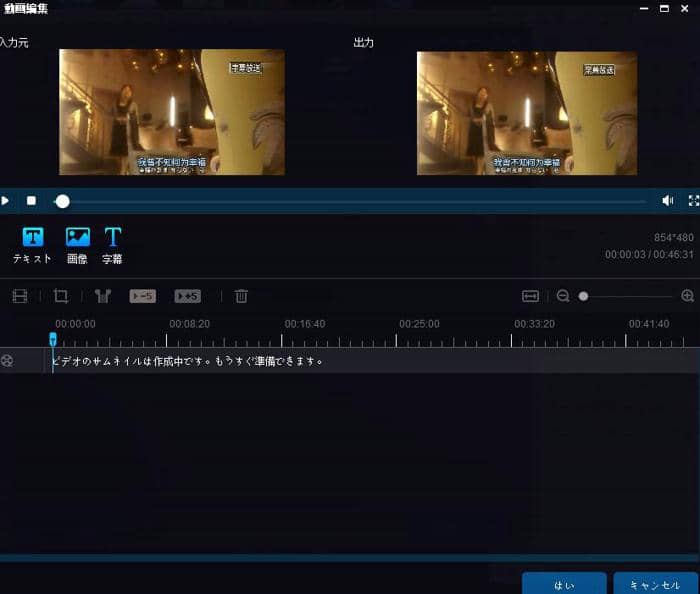Click the 00:41:40 timeline ruler mark
This screenshot has height=594, width=700.
click(x=649, y=324)
